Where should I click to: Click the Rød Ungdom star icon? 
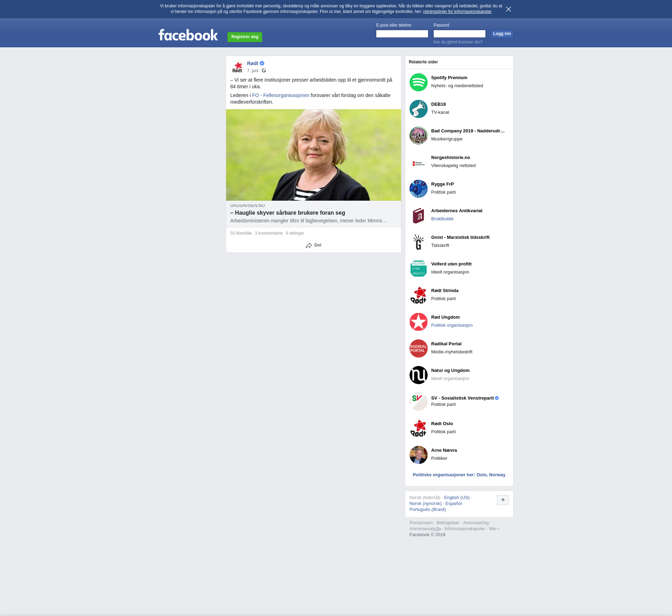[x=418, y=322]
